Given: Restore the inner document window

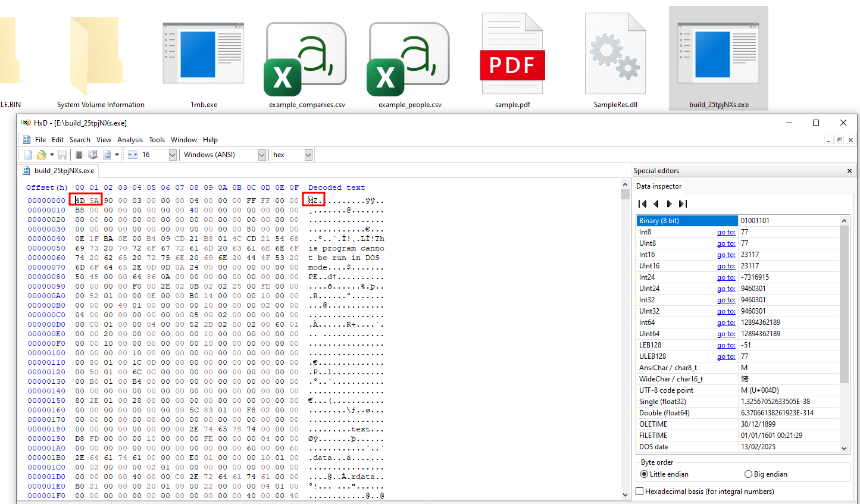Looking at the screenshot, I should 839,140.
